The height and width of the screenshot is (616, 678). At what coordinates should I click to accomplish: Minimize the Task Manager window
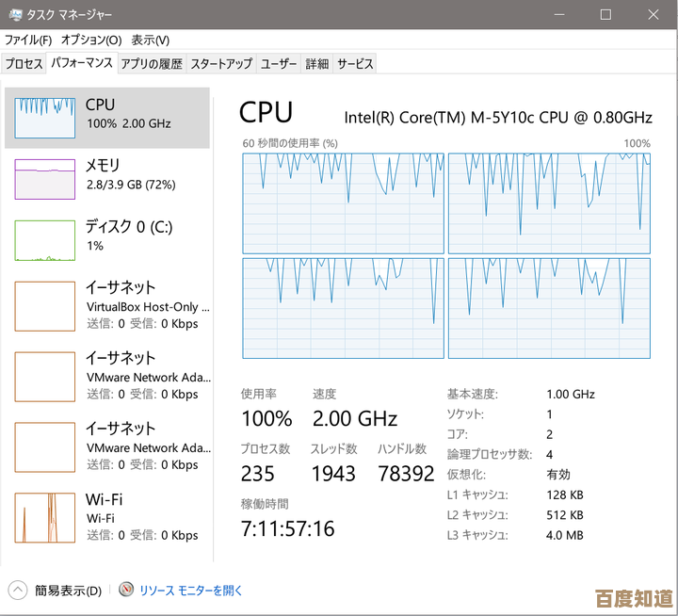[x=559, y=15]
